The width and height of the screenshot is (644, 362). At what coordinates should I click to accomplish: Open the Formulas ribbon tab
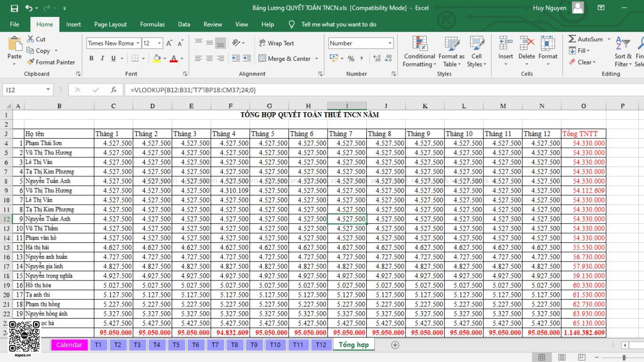152,24
